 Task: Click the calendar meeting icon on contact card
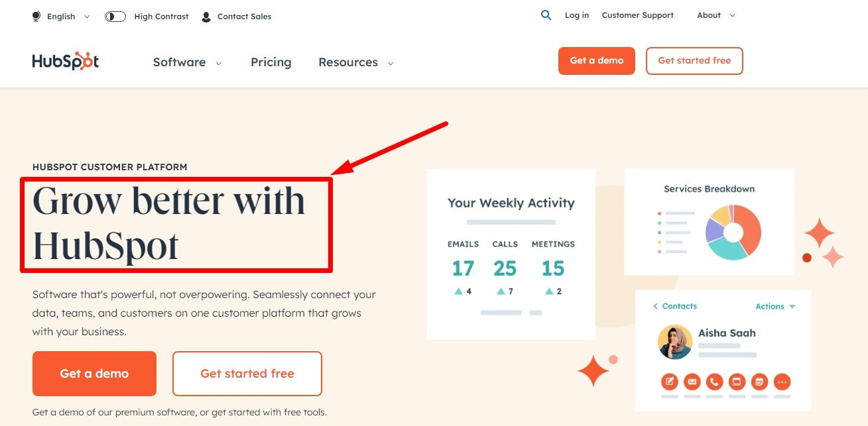759,382
